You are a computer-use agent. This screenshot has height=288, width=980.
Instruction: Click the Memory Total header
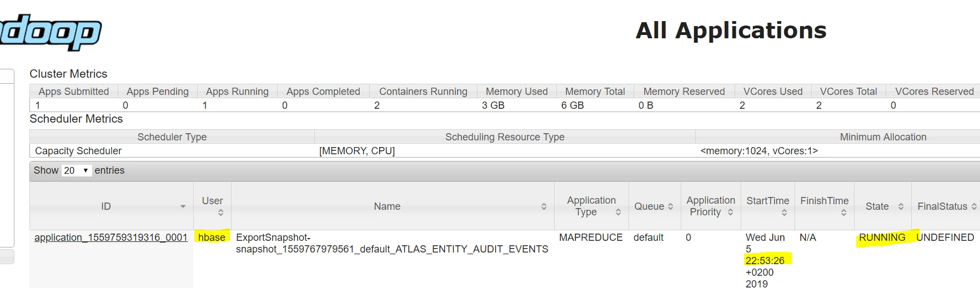click(595, 92)
